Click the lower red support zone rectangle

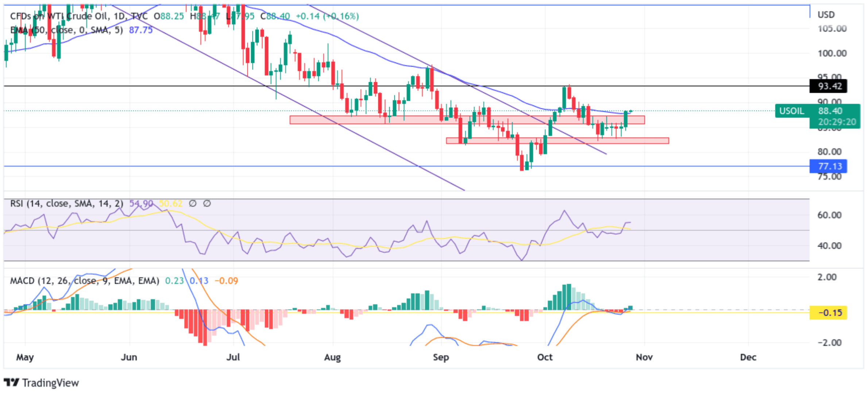pyautogui.click(x=558, y=141)
